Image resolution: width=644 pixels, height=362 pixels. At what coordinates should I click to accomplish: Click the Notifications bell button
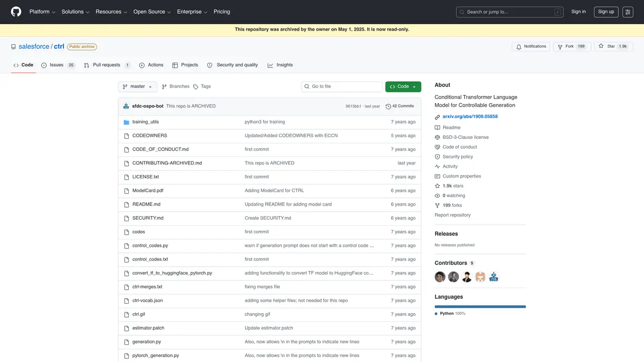click(x=531, y=46)
